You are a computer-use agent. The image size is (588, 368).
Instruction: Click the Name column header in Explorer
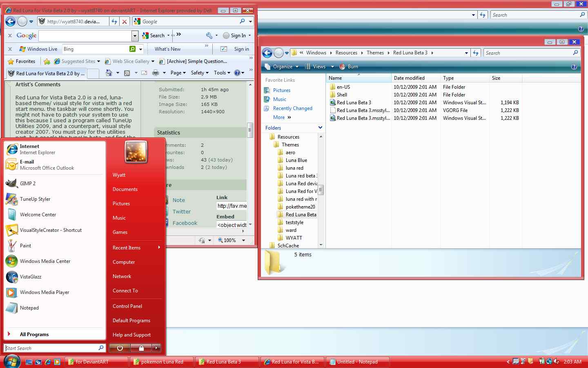[x=359, y=78]
